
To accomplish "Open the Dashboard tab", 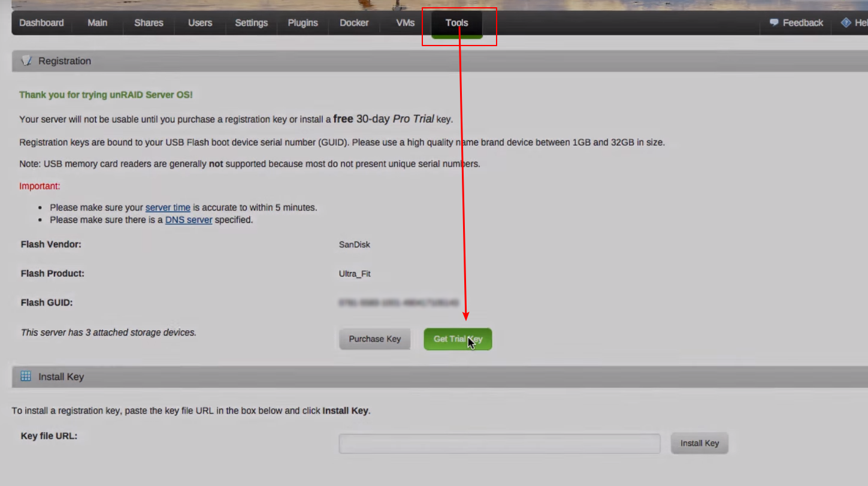I will (x=41, y=23).
